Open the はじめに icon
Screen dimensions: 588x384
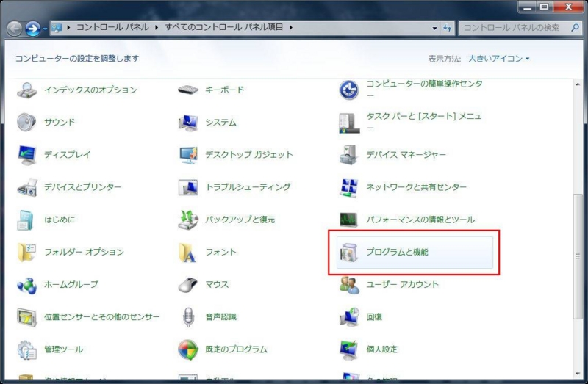[26, 220]
